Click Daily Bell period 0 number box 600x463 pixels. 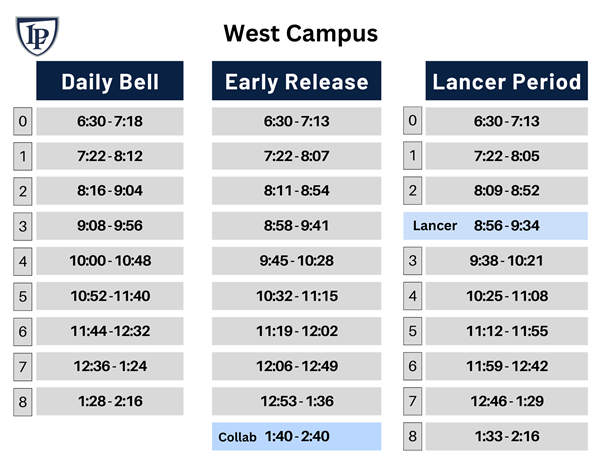tap(23, 121)
